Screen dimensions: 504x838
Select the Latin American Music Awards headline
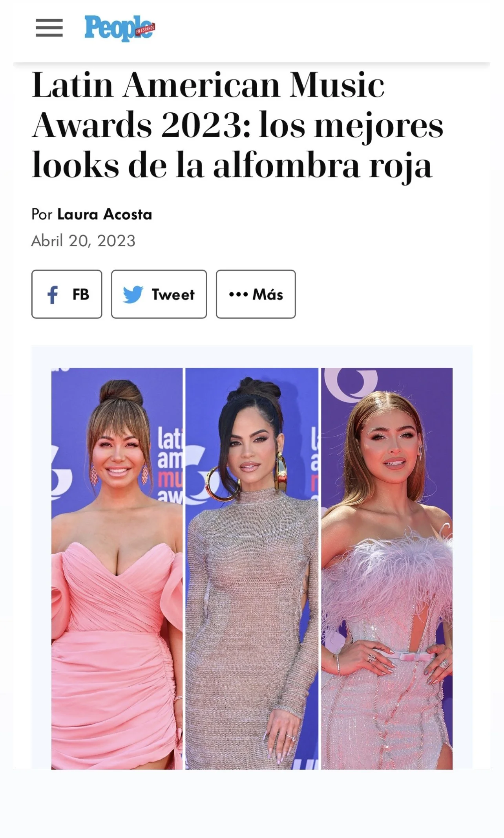point(237,125)
